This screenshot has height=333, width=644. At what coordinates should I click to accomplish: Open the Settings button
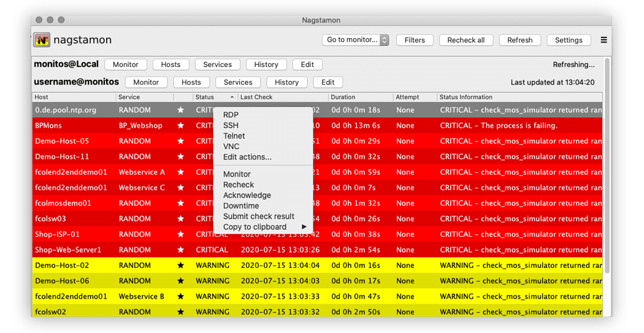569,40
